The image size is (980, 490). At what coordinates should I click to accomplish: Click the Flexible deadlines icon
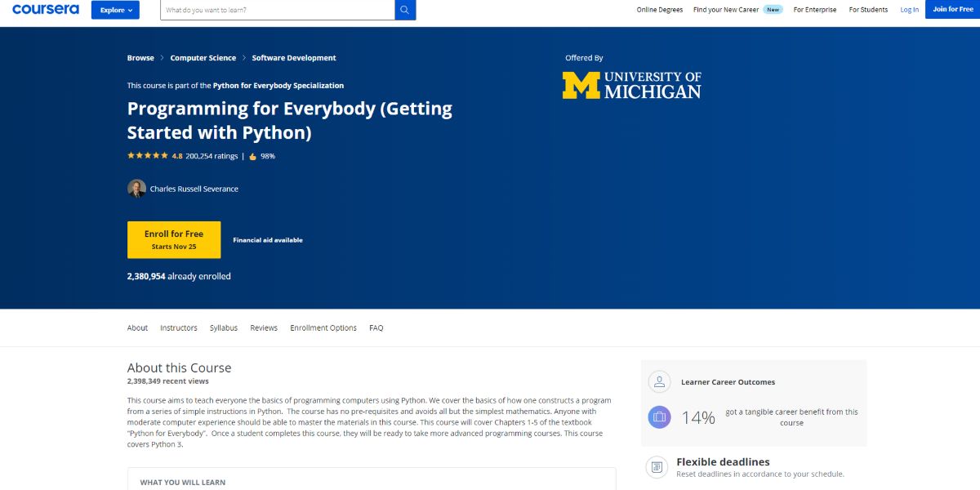click(x=657, y=467)
